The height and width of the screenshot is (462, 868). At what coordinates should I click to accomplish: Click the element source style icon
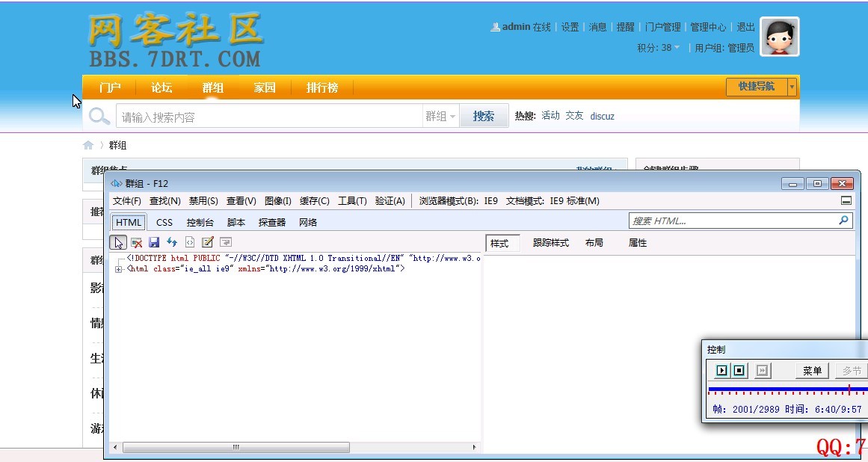(190, 242)
